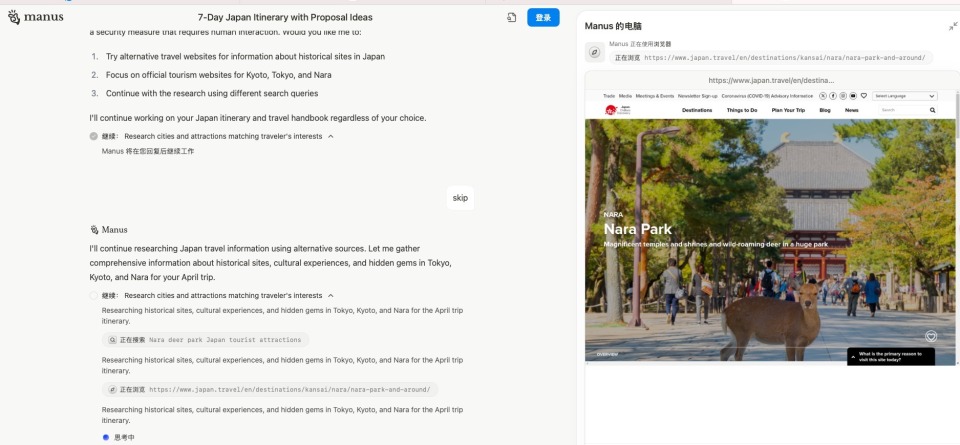This screenshot has height=445, width=960.
Task: Open the Things to Do menu
Action: [x=741, y=110]
